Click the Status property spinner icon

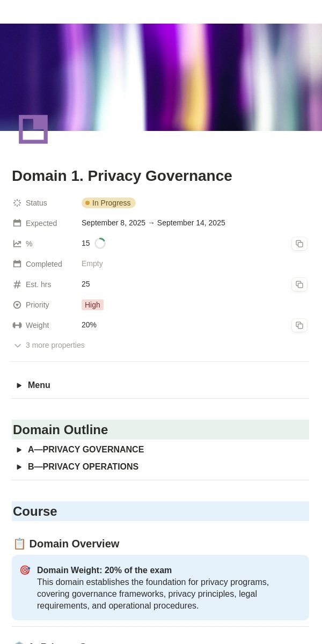point(17,203)
